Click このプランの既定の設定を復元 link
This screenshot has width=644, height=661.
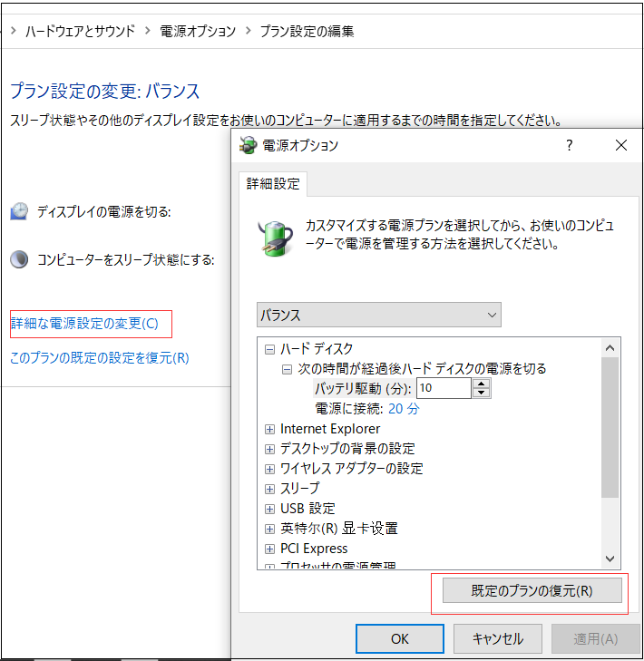tap(99, 357)
